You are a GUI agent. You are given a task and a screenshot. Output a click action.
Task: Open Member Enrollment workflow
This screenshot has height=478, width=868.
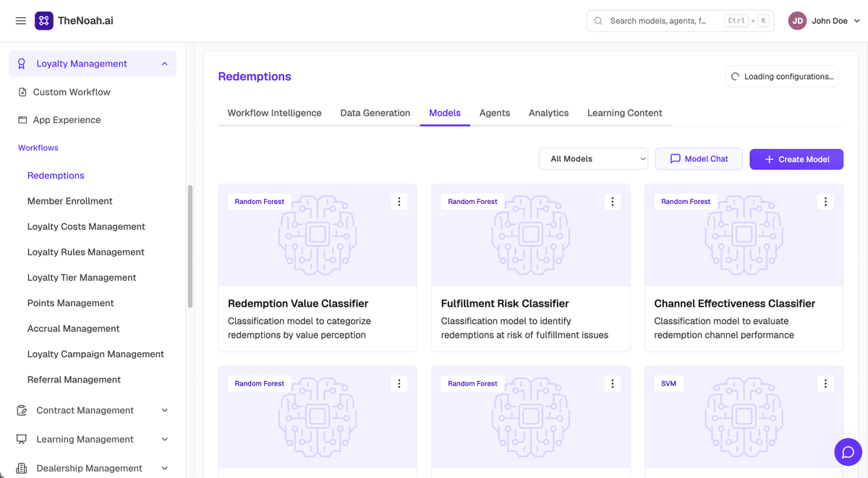(70, 201)
